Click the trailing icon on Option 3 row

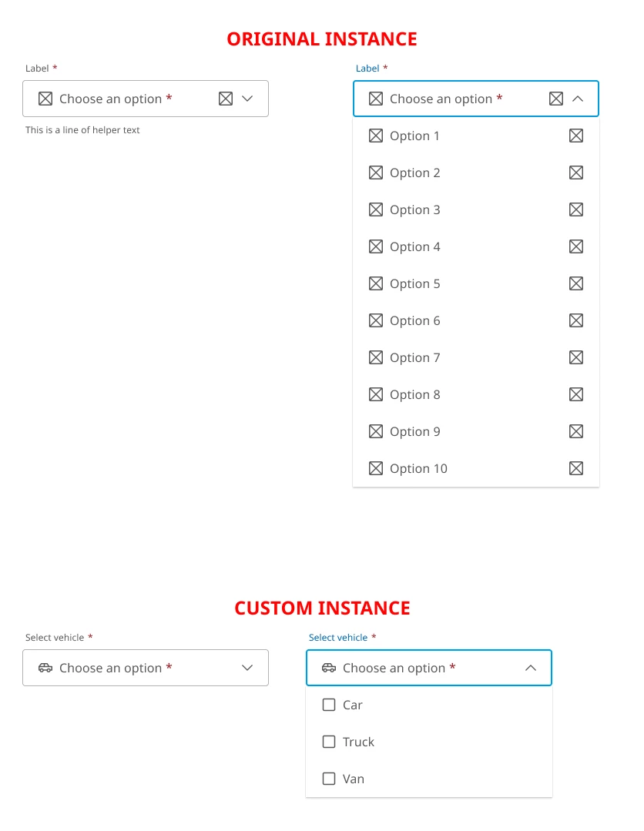click(576, 209)
